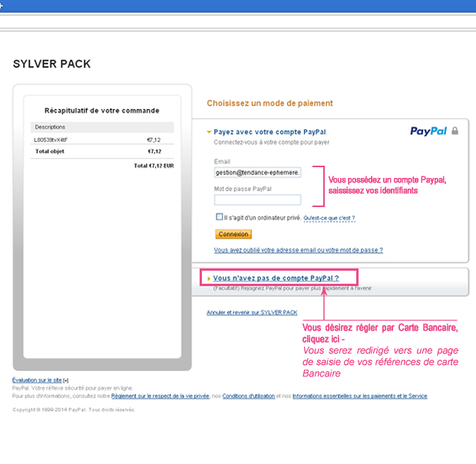Click the PayPal logo
Viewport: 476px width, 464px height.
tap(428, 131)
